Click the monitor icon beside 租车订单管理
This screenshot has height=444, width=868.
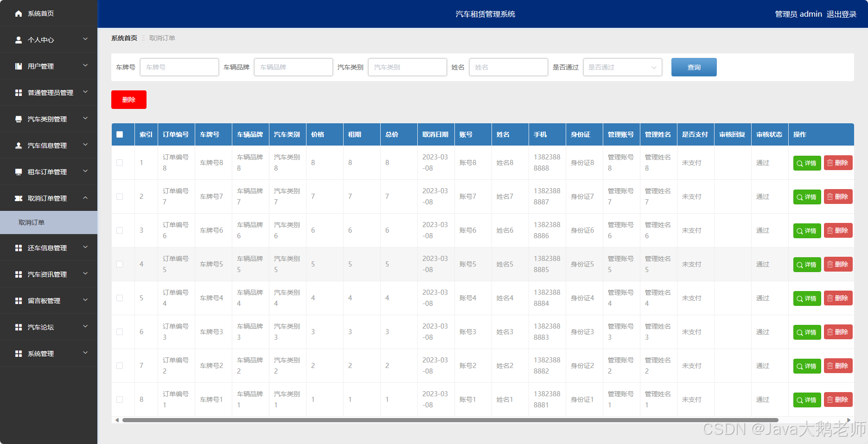(19, 172)
